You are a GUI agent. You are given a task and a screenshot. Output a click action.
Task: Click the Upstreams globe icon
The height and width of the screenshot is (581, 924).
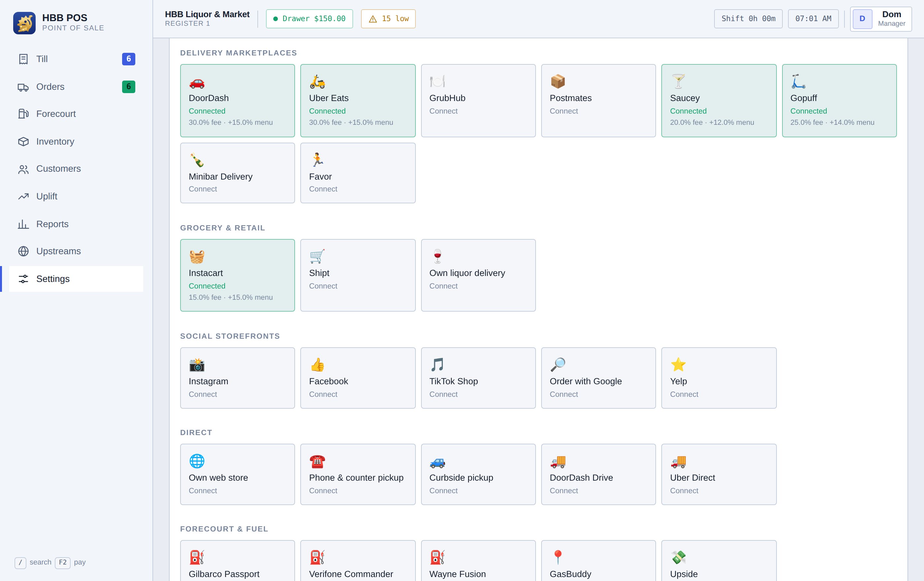coord(23,251)
